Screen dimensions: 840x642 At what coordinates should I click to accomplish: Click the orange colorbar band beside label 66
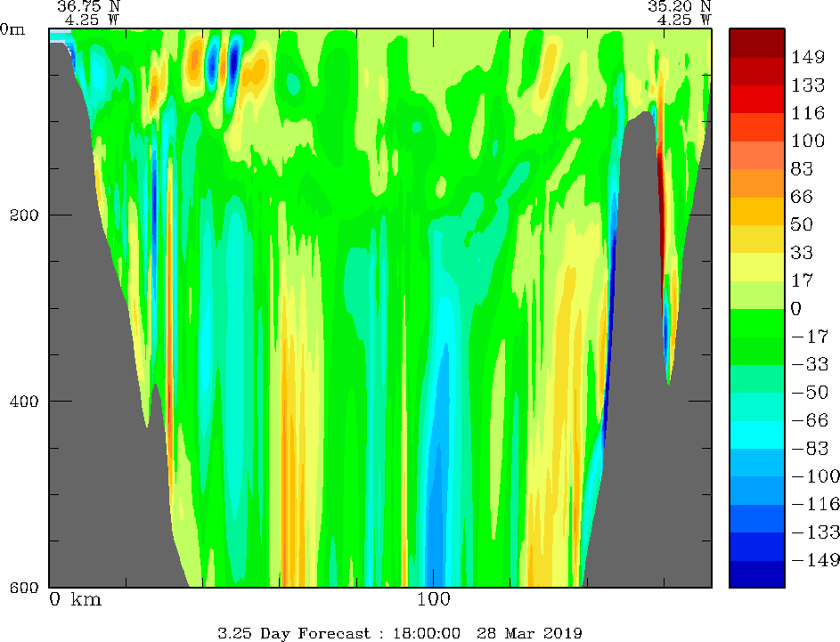757,183
